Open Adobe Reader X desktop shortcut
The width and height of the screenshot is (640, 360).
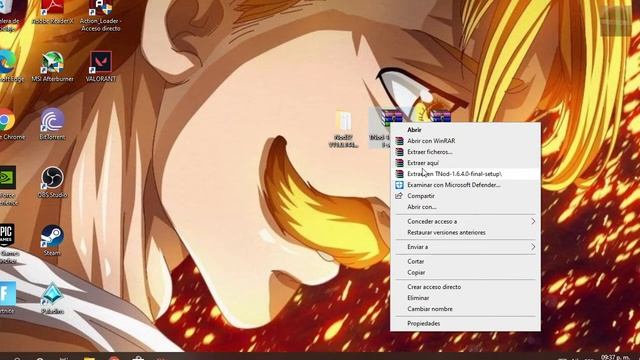tap(52, 12)
